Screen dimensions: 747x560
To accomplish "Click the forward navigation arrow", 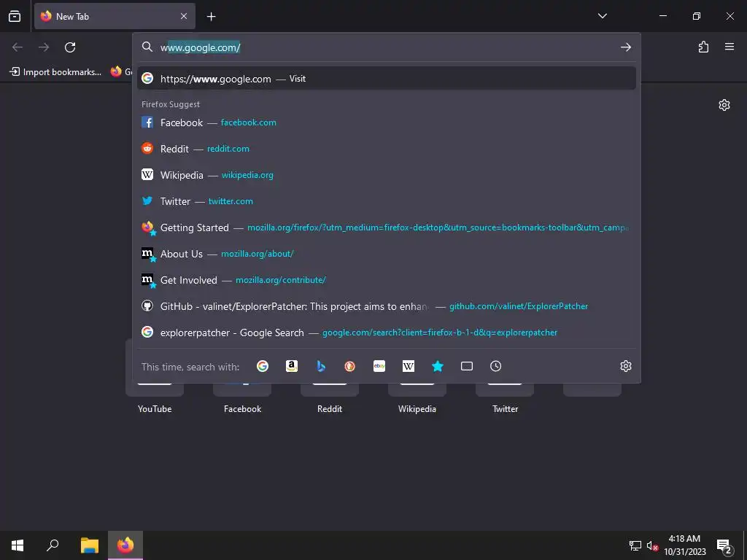I will [44, 47].
